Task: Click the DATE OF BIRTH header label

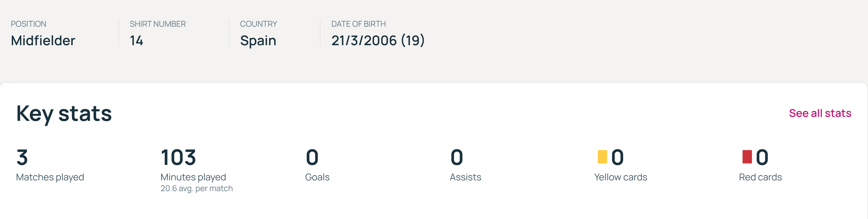Action: [x=358, y=24]
